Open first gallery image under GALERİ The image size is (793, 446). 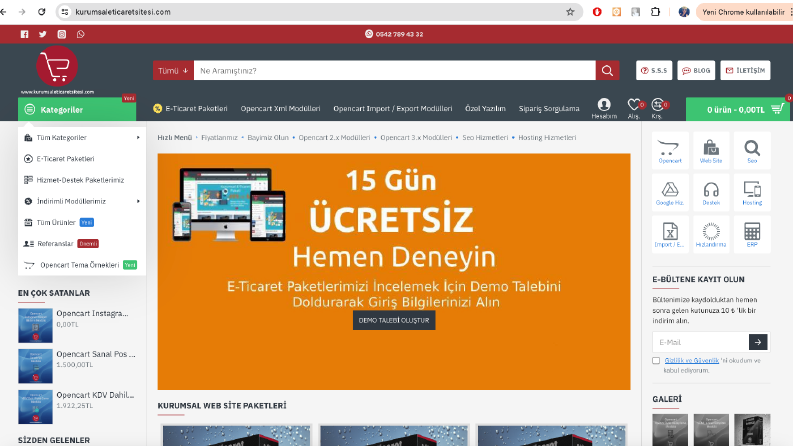click(670, 430)
